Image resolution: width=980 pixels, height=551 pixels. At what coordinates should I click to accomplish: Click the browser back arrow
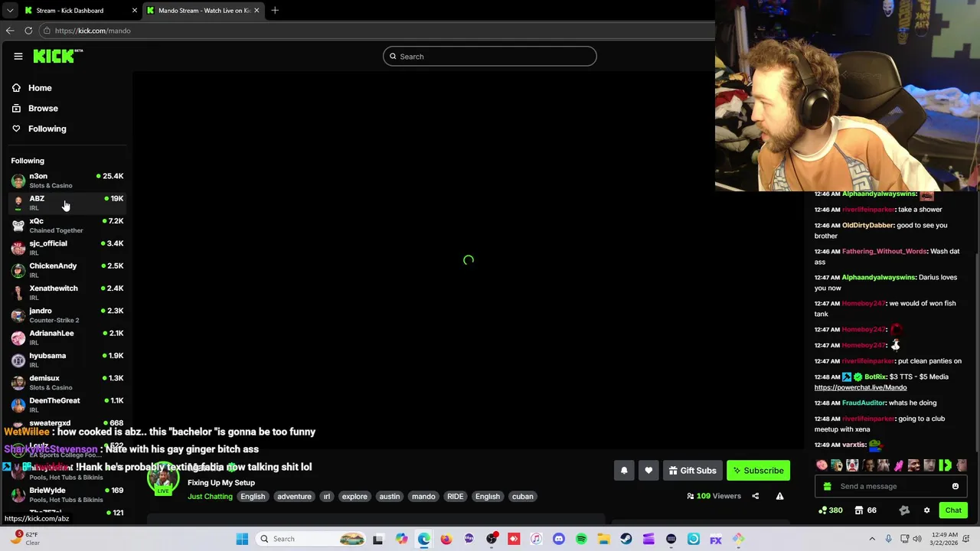click(x=10, y=31)
